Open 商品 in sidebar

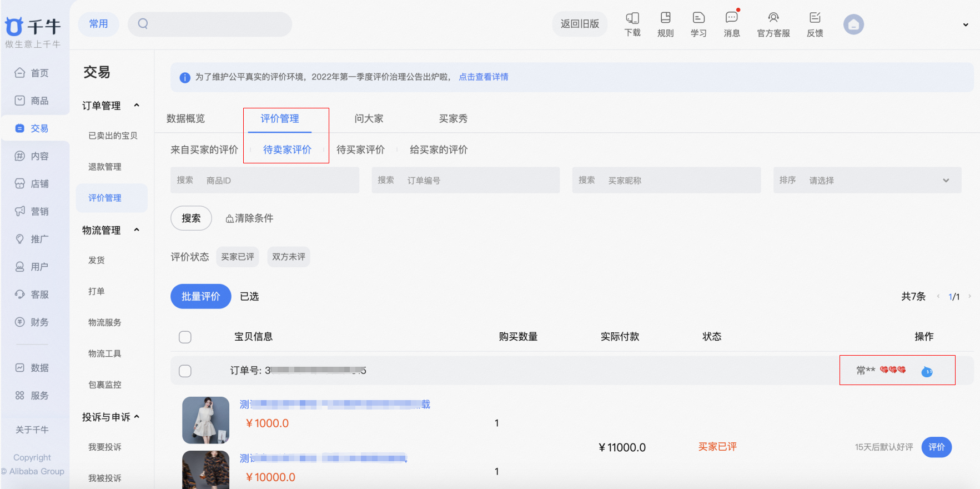(32, 101)
